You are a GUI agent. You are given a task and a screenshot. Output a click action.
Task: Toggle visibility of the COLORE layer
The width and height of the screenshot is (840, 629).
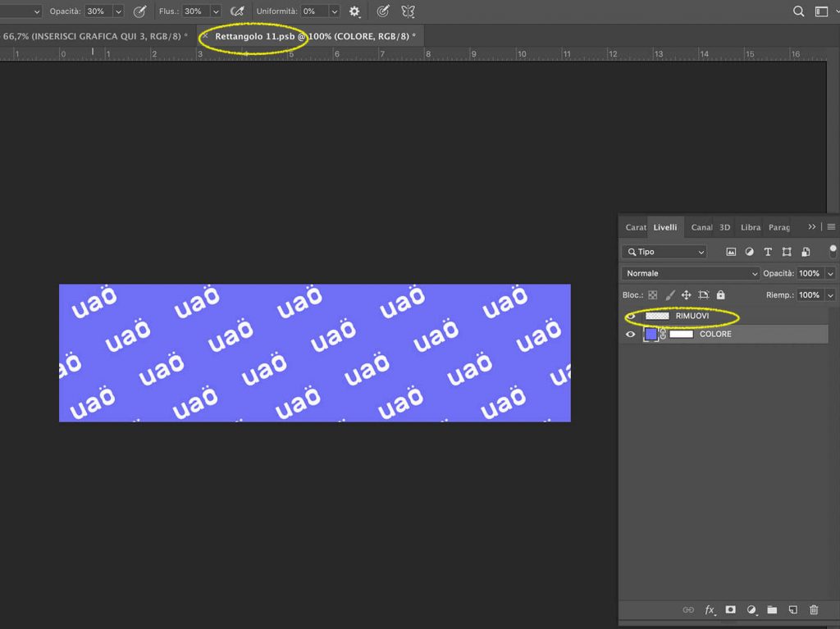click(631, 335)
